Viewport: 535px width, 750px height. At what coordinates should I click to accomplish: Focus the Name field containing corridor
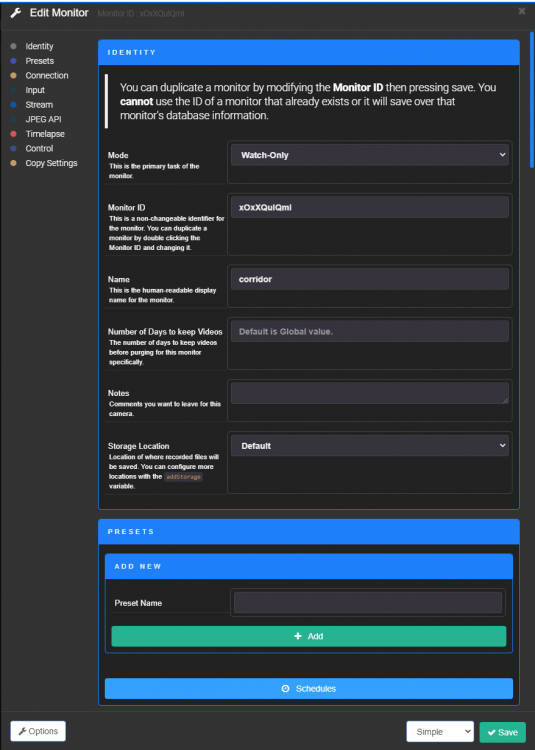click(x=370, y=279)
